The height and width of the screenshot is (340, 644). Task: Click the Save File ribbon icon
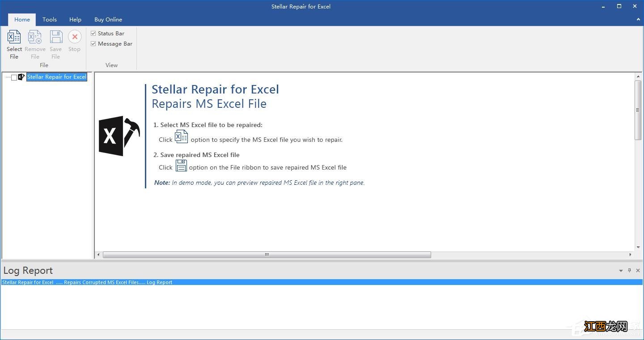tap(56, 37)
